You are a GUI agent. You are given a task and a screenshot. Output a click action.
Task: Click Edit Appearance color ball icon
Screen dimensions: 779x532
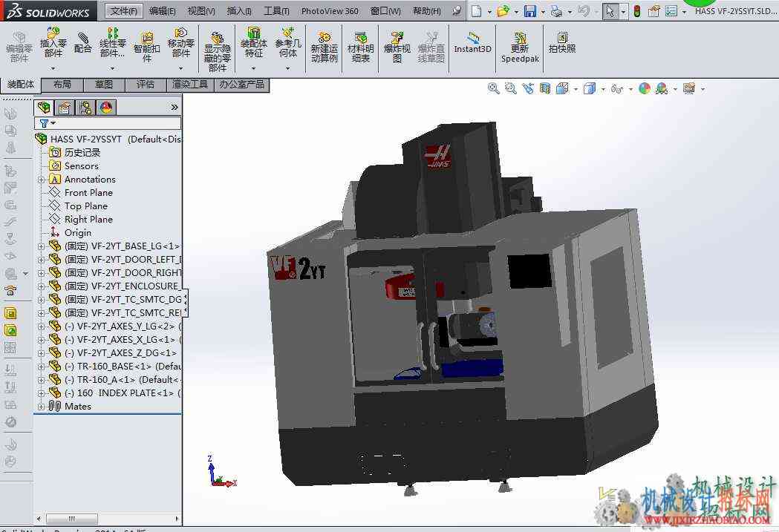645,89
